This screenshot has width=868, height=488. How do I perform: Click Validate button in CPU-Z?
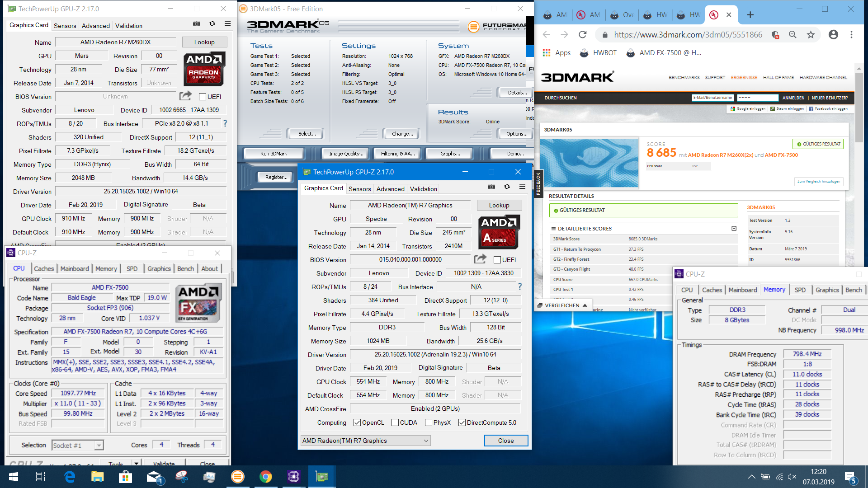[164, 464]
